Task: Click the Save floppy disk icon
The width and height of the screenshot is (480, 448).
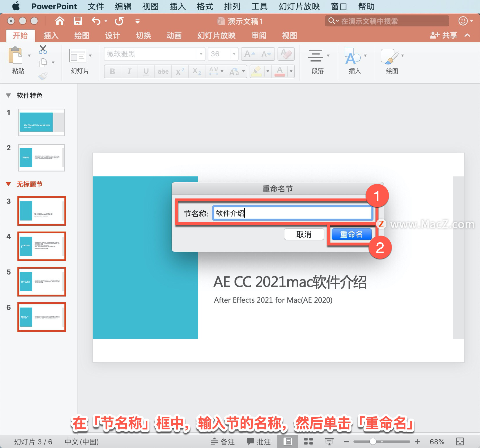Action: click(77, 21)
